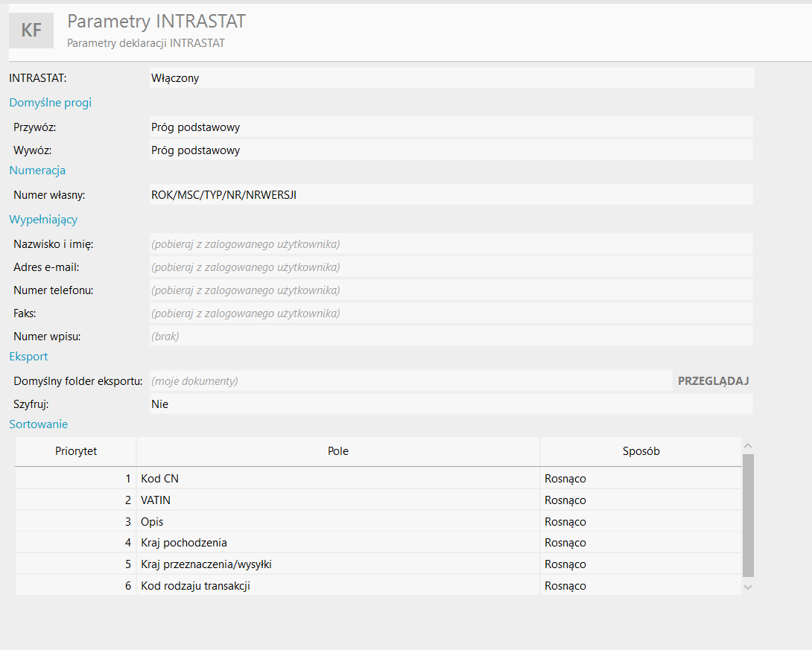This screenshot has width=812, height=650.
Task: Click the Priorytet column header
Action: click(76, 451)
